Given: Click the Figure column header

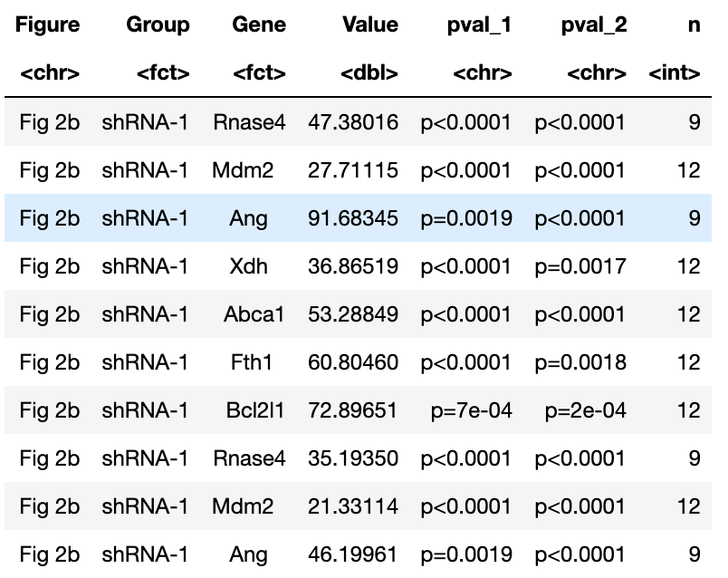Looking at the screenshot, I should [47, 24].
